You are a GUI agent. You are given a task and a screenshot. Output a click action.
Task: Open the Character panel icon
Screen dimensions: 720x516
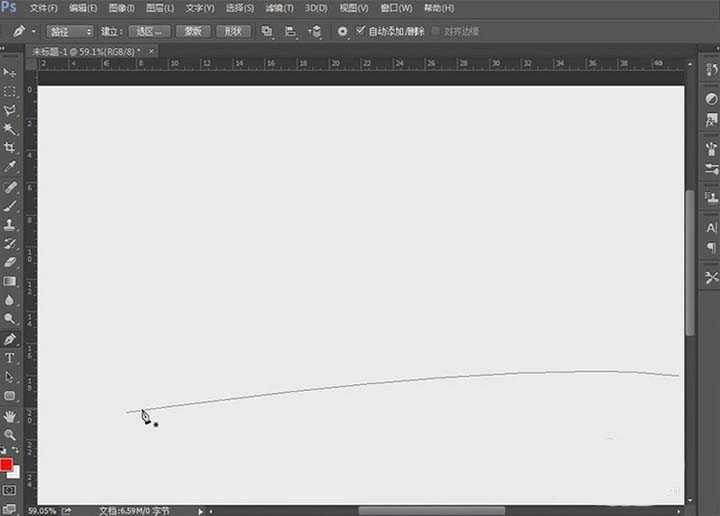[711, 228]
